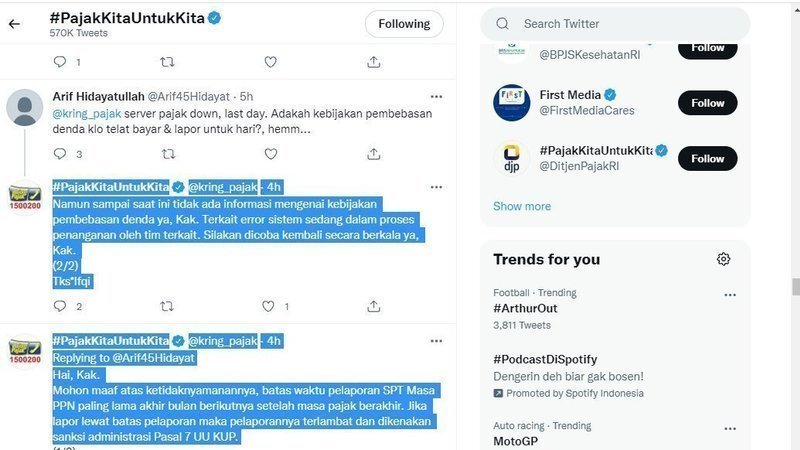The height and width of the screenshot is (450, 800).
Task: Toggle Following button for #PajakKitaUntukKita
Action: [403, 24]
